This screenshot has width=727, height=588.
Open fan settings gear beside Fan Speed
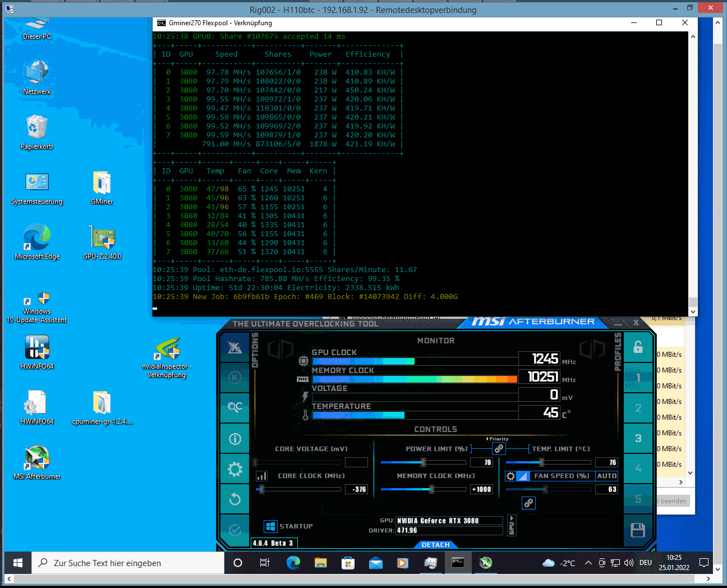tap(510, 476)
